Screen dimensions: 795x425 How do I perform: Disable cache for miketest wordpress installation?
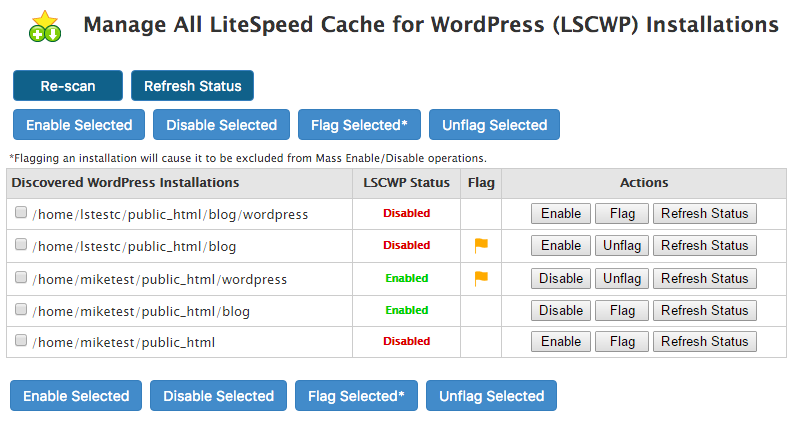(561, 278)
